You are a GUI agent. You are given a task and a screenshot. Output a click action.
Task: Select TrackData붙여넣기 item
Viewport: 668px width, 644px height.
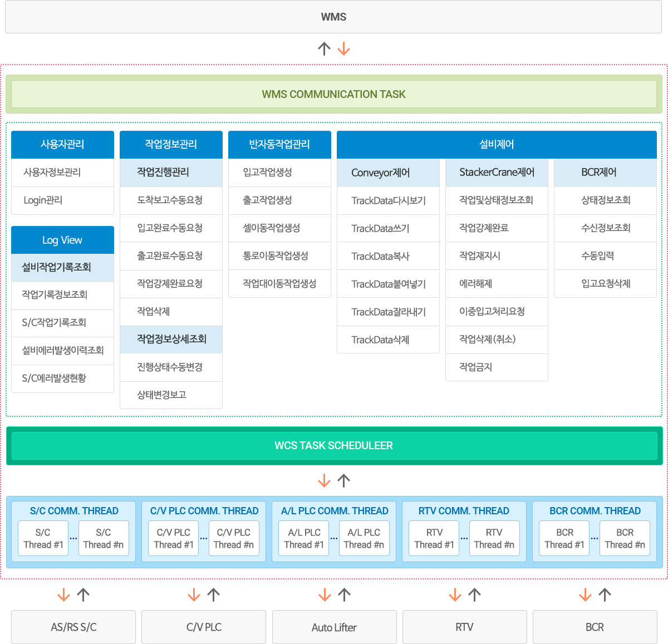coord(388,284)
